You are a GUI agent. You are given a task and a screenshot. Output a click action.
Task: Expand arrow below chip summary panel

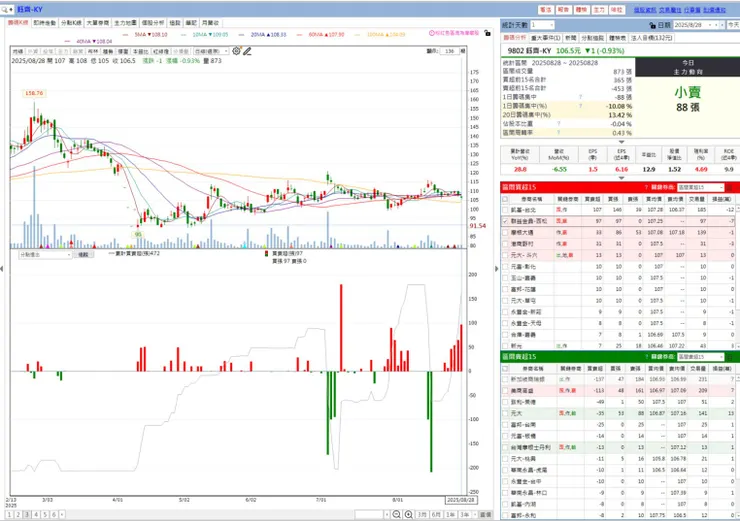(x=621, y=142)
